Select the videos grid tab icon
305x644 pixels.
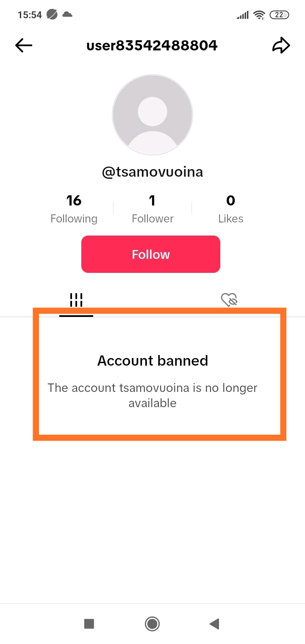click(76, 300)
